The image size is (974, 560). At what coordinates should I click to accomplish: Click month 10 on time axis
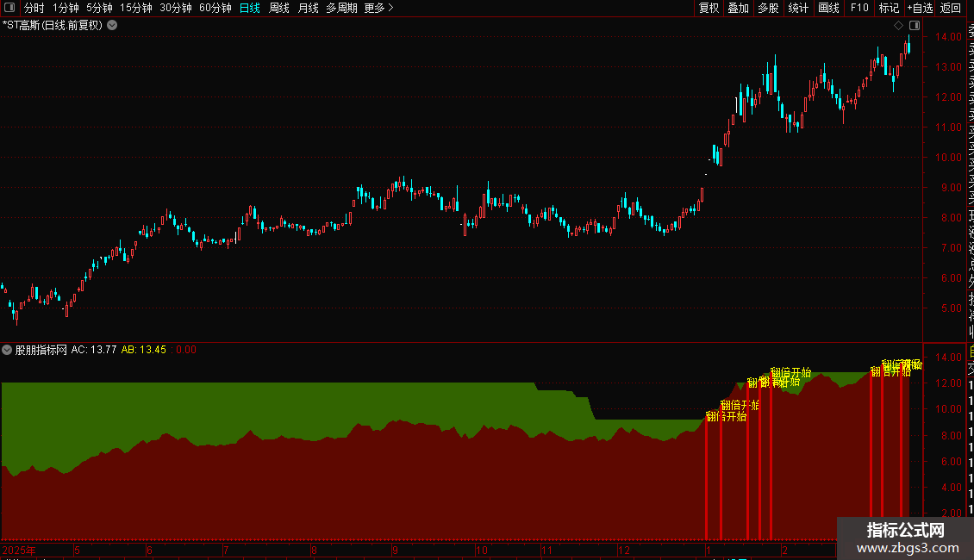(x=482, y=551)
